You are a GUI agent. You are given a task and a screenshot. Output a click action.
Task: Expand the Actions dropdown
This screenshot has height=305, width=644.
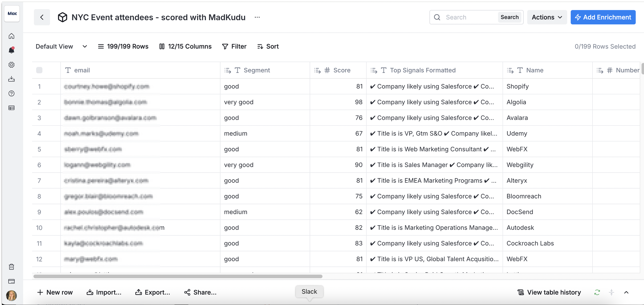[x=547, y=17]
